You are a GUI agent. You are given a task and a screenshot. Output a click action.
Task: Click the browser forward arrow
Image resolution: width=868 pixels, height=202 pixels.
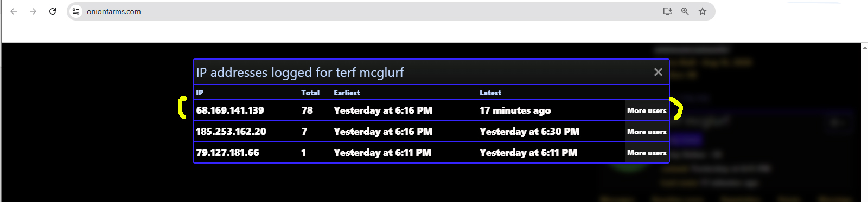point(33,11)
